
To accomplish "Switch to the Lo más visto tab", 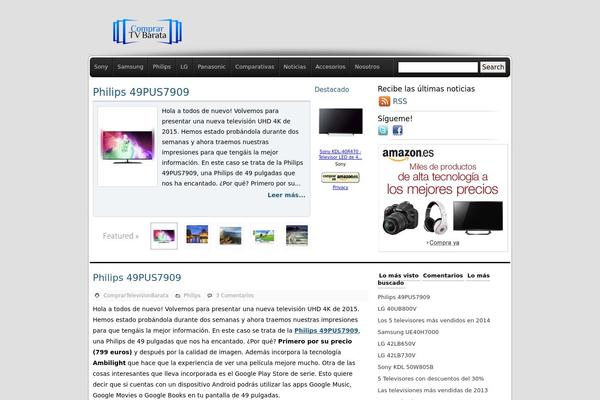I will coord(399,276).
